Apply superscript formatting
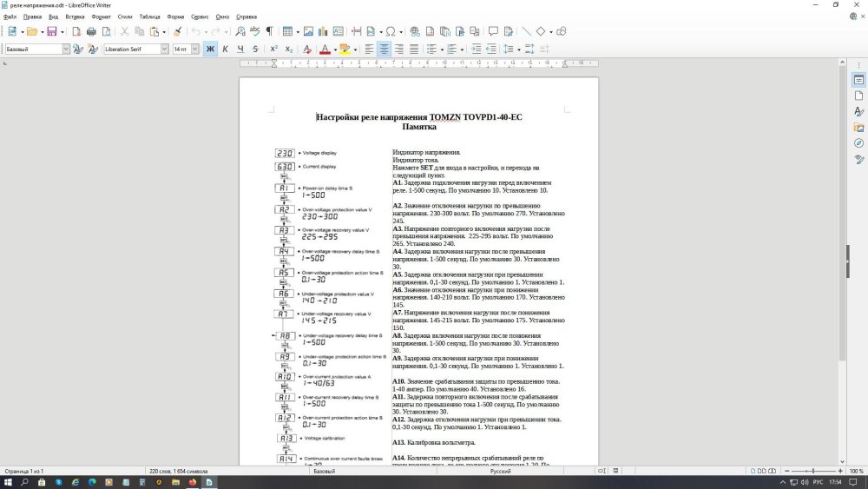This screenshot has height=489, width=868. [273, 50]
